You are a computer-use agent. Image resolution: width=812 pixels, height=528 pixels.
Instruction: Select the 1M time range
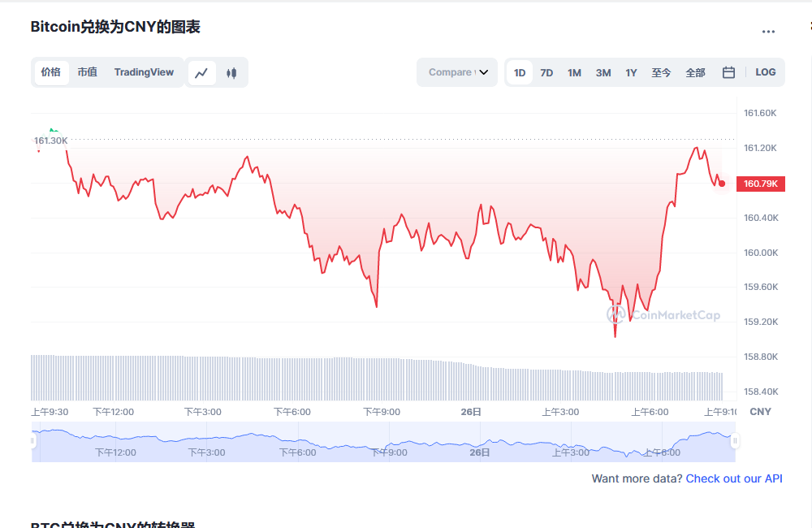click(574, 72)
